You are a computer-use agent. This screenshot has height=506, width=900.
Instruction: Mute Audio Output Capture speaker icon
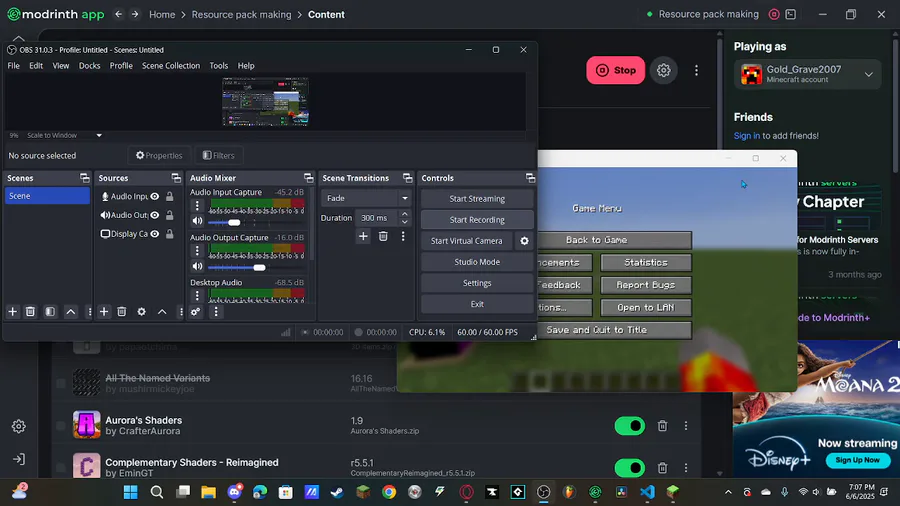coord(197,266)
